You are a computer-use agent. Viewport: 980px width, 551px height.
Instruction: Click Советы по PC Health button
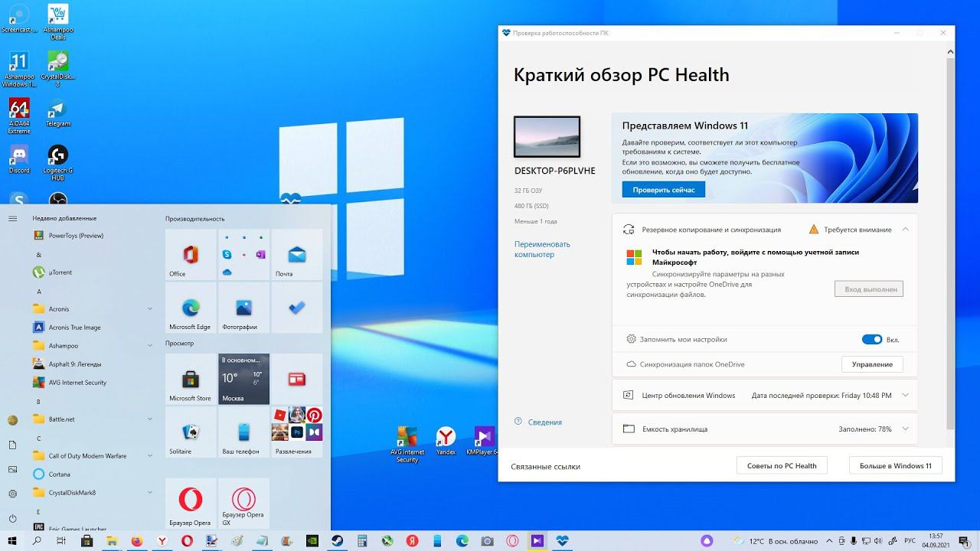[782, 465]
